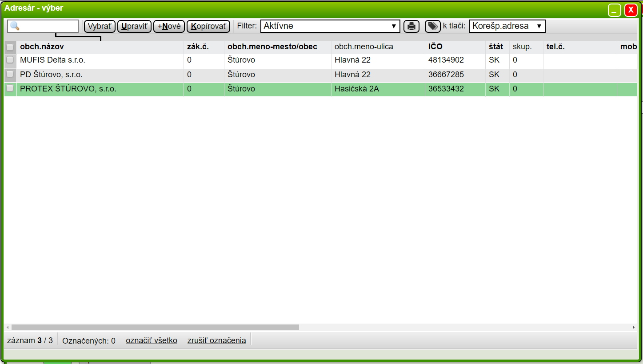Toggle the select-all header checkbox
The height and width of the screenshot is (364, 643).
coord(10,47)
